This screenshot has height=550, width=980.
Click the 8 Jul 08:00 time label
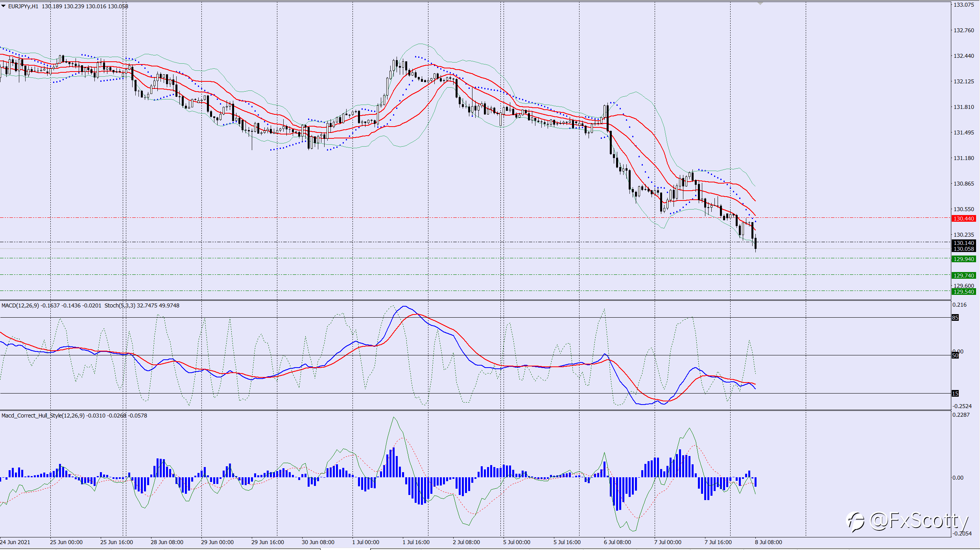pos(768,542)
